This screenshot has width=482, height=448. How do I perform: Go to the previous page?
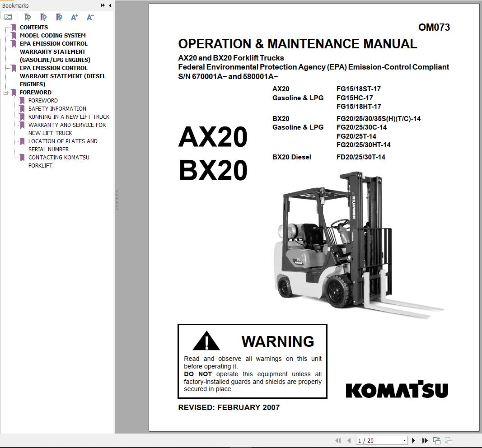pyautogui.click(x=349, y=440)
